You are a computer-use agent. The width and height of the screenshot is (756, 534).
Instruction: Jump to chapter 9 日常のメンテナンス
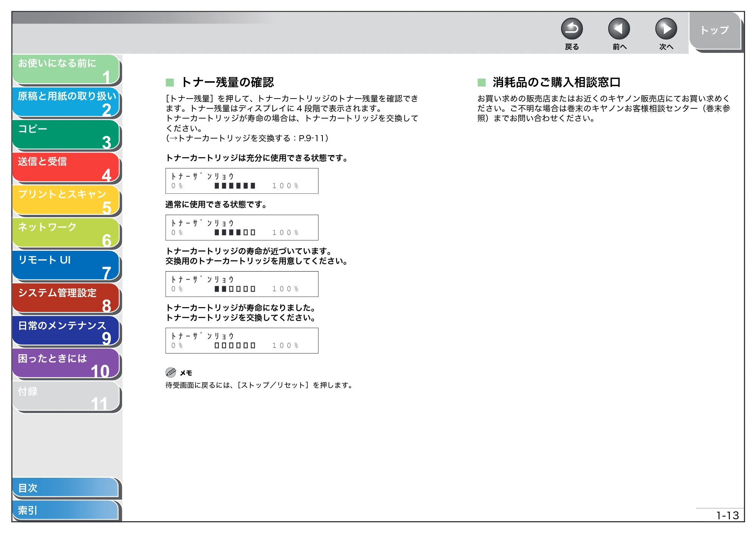coord(66,332)
